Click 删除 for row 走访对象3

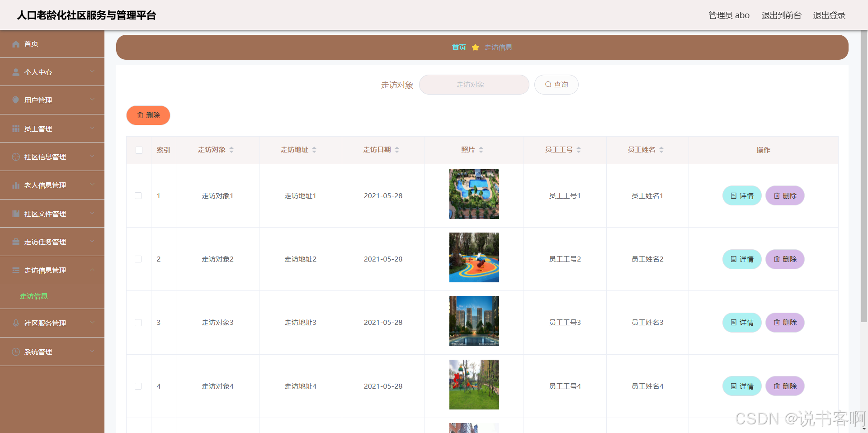coord(785,323)
